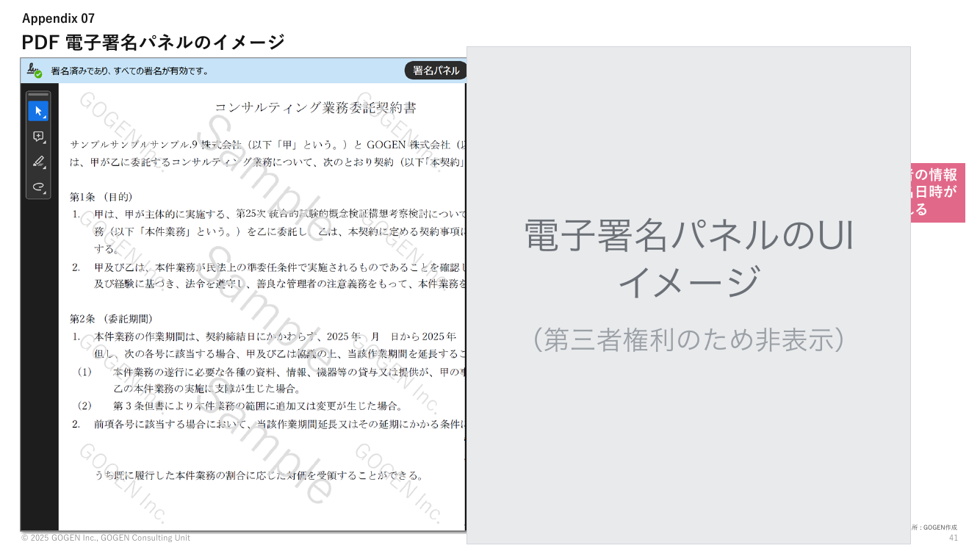Viewport: 980px width, 551px height.
Task: Click the message 署名済みであり、すべての署名が有効です。
Action: point(130,71)
